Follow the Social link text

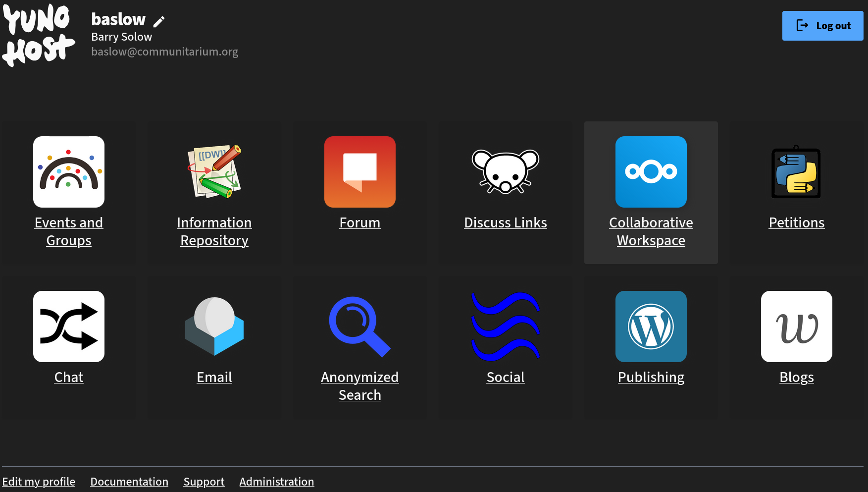pyautogui.click(x=506, y=377)
